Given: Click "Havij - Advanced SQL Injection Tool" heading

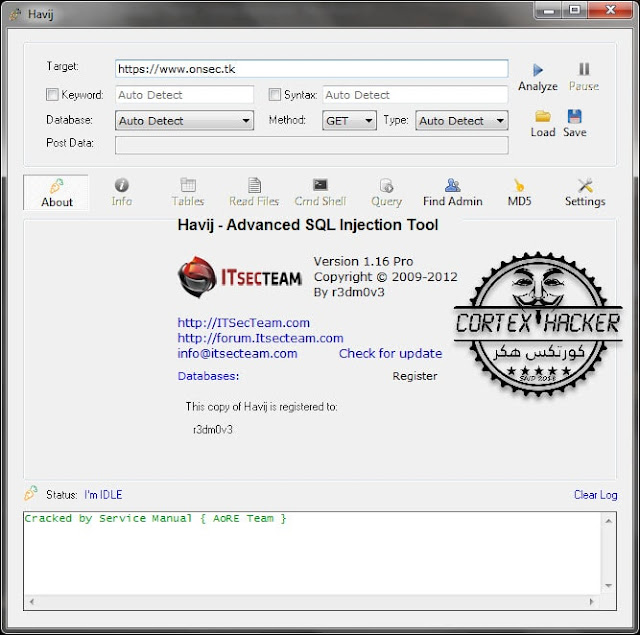Looking at the screenshot, I should pyautogui.click(x=308, y=225).
